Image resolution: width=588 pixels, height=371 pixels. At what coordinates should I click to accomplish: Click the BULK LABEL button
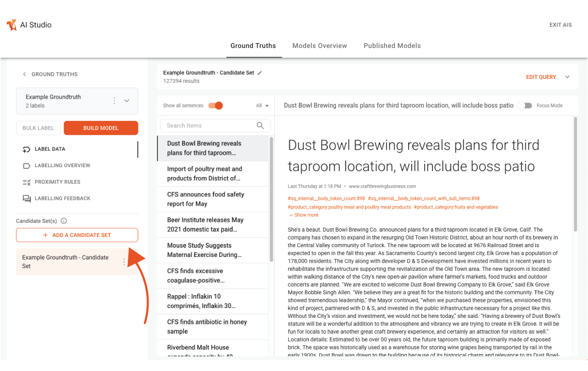(38, 128)
